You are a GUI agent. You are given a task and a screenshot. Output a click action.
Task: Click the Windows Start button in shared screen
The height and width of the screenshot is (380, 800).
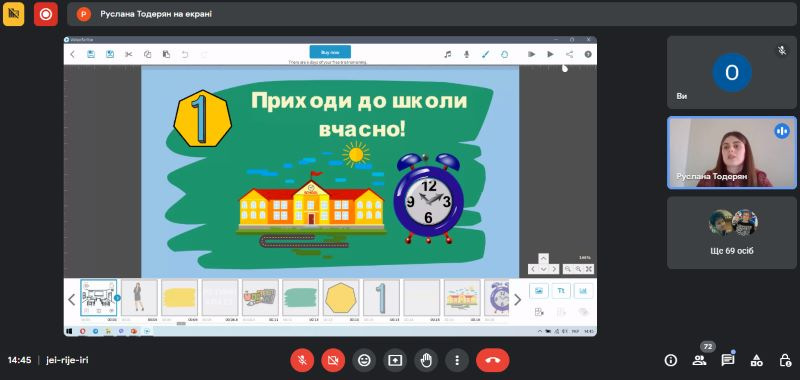click(x=70, y=331)
